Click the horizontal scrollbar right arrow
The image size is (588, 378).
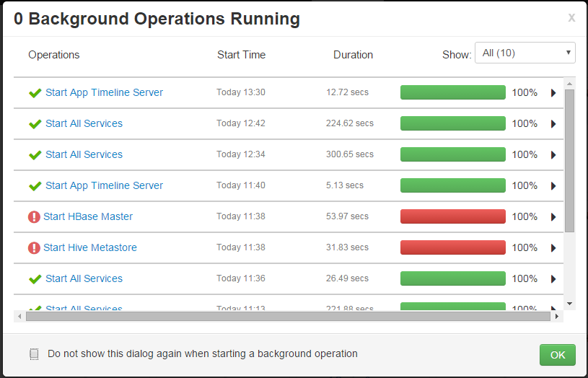pyautogui.click(x=557, y=317)
